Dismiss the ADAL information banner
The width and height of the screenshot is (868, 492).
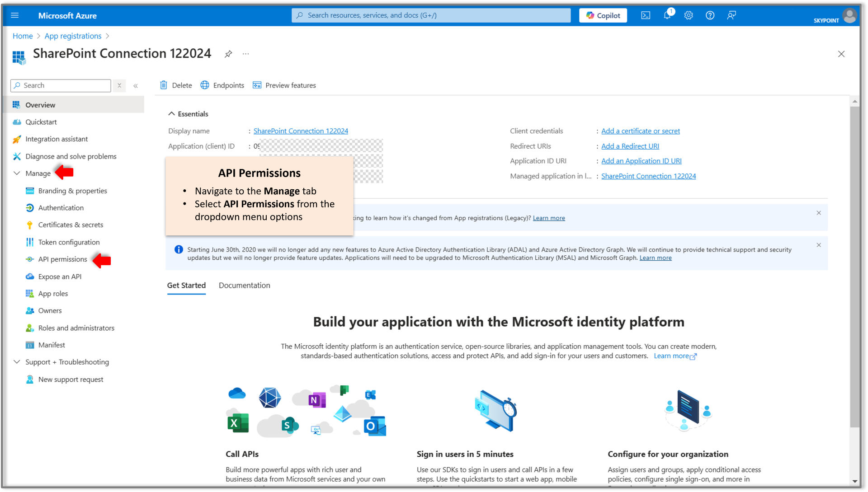[x=819, y=245]
